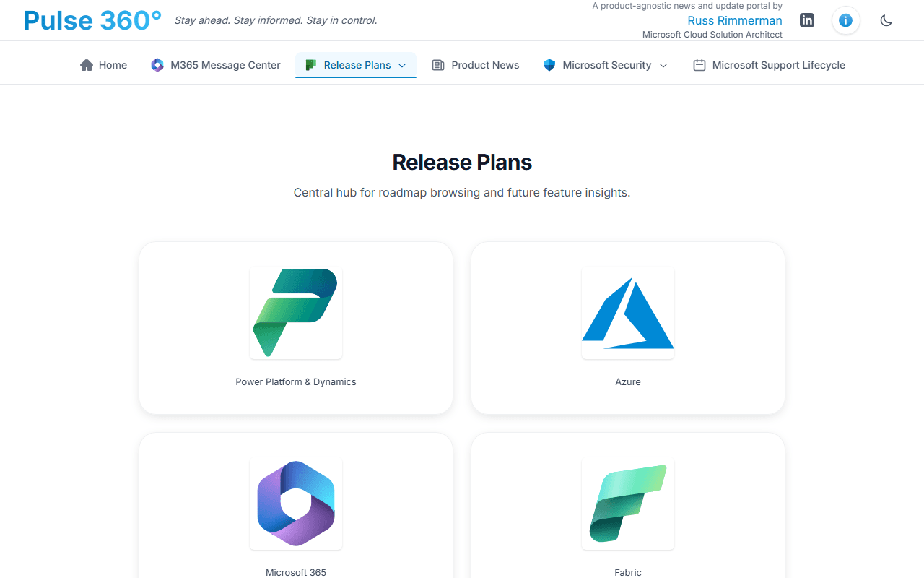Open the Fabric logo thumbnail
This screenshot has height=578, width=924.
(628, 504)
